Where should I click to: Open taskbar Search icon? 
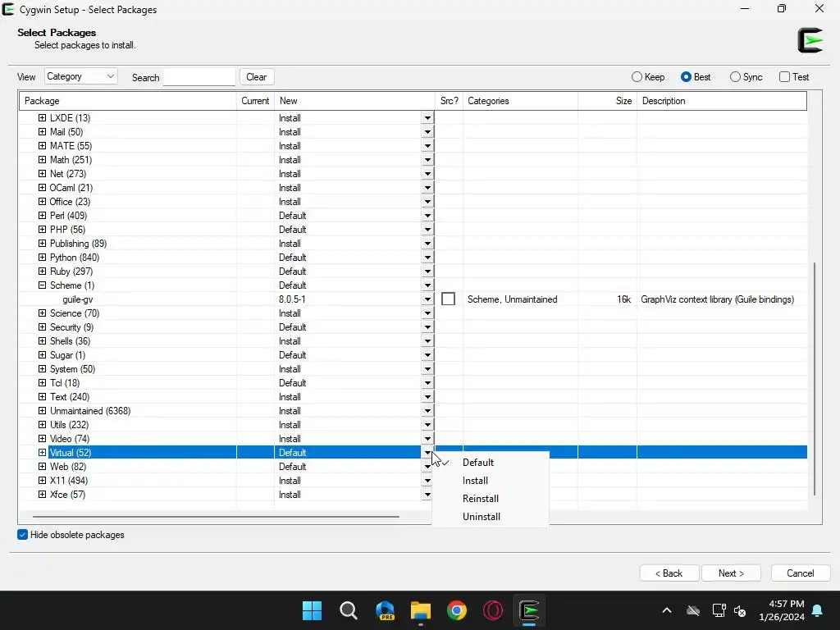348,610
